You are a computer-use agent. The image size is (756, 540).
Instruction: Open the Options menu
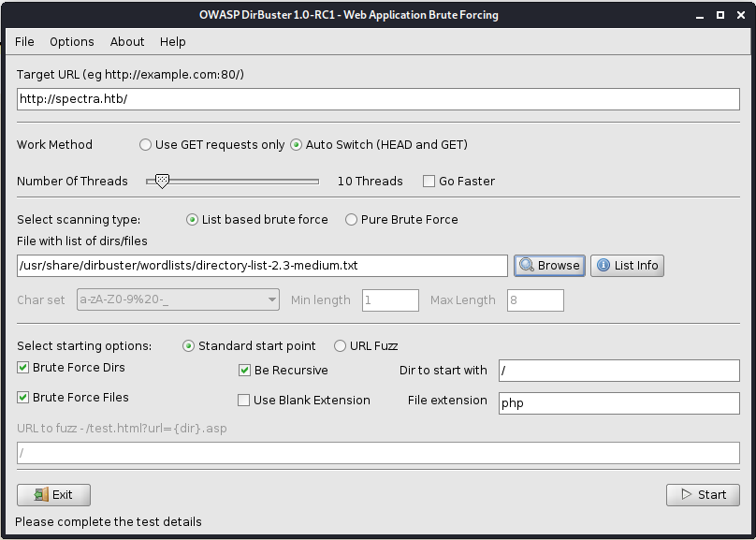pyautogui.click(x=72, y=42)
